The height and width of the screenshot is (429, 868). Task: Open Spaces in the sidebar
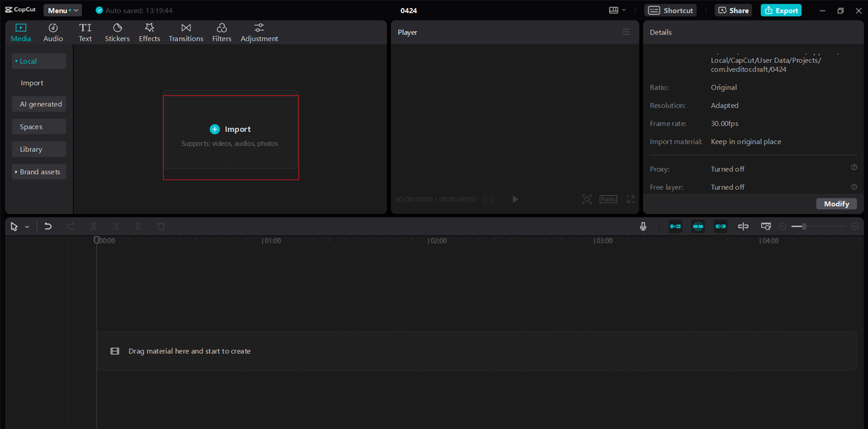[x=39, y=127]
